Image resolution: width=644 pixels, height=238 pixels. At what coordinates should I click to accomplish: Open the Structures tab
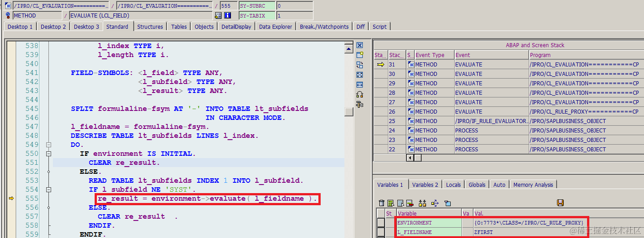tap(150, 27)
